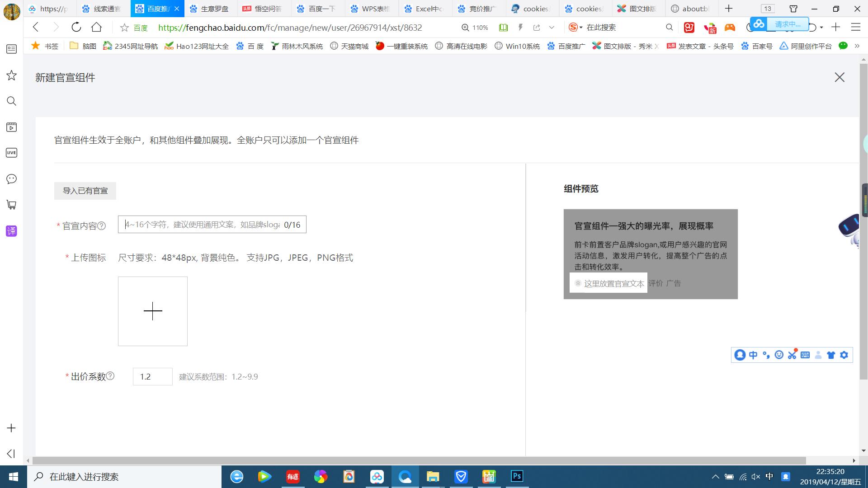Screen dimensions: 868x488
Task: Open the Hao123网址大全 bookmark
Action: pyautogui.click(x=197, y=46)
